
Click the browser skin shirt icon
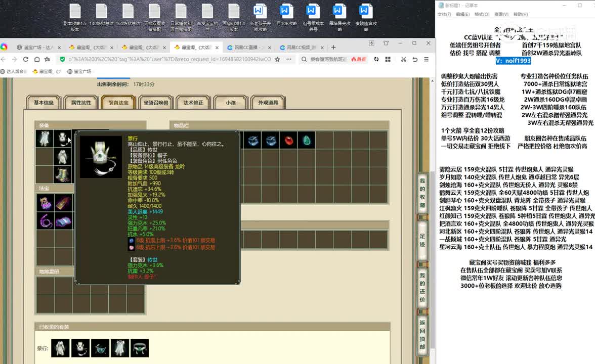pyautogui.click(x=386, y=43)
